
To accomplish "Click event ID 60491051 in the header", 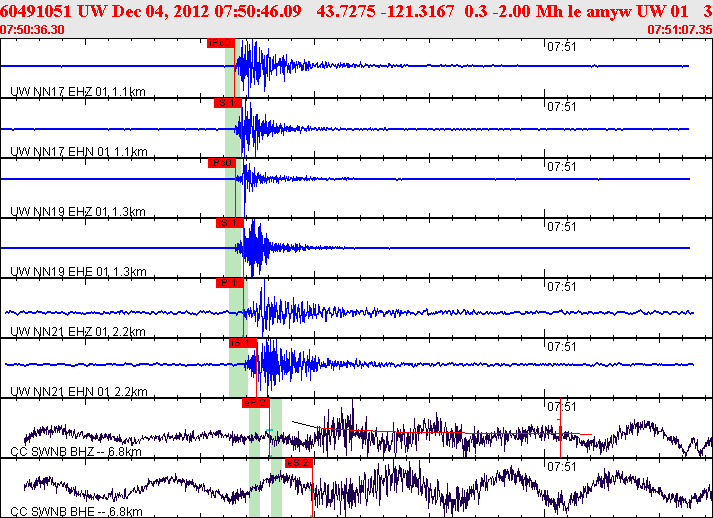I will pyautogui.click(x=36, y=11).
